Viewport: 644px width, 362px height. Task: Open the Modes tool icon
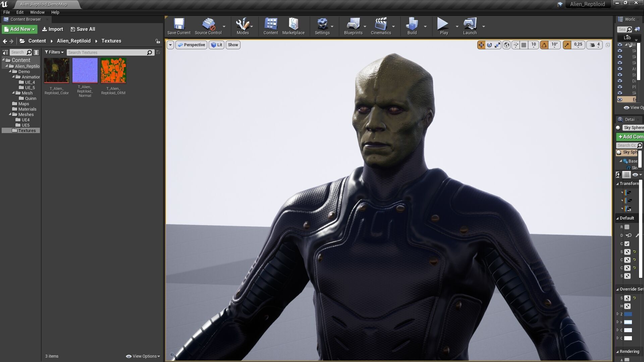coord(243,26)
